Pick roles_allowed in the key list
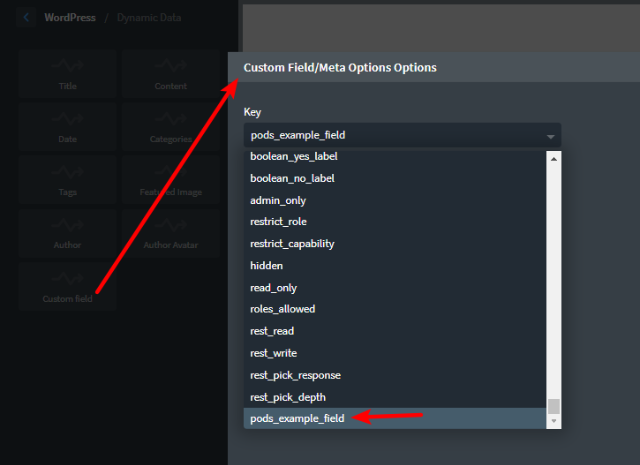This screenshot has width=640, height=465. click(x=395, y=309)
